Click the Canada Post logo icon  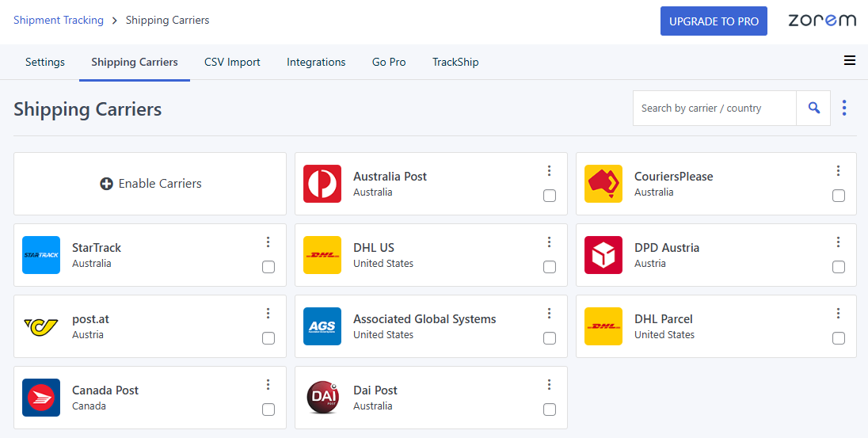tap(41, 398)
